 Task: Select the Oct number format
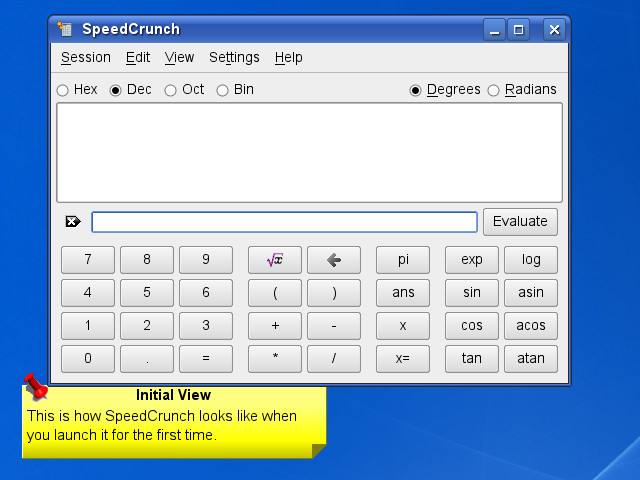[184, 89]
